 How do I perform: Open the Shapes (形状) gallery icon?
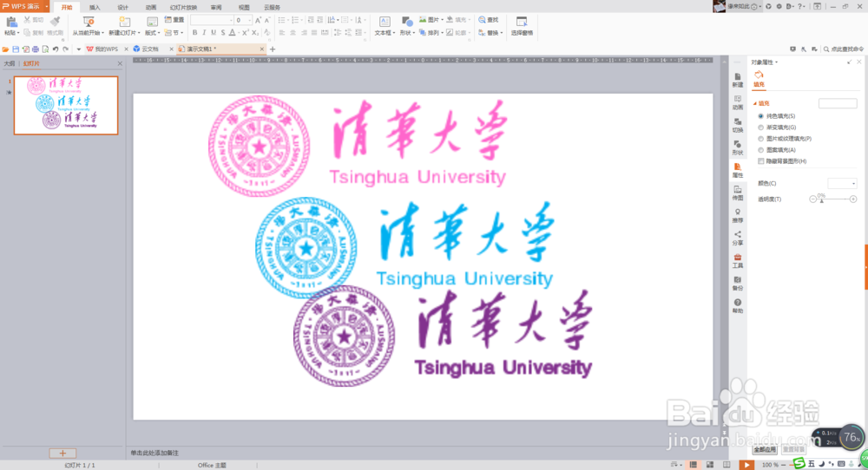(407, 23)
